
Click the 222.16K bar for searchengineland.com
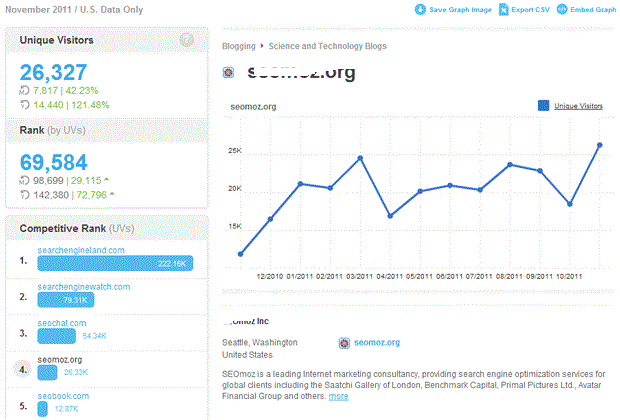click(x=115, y=263)
